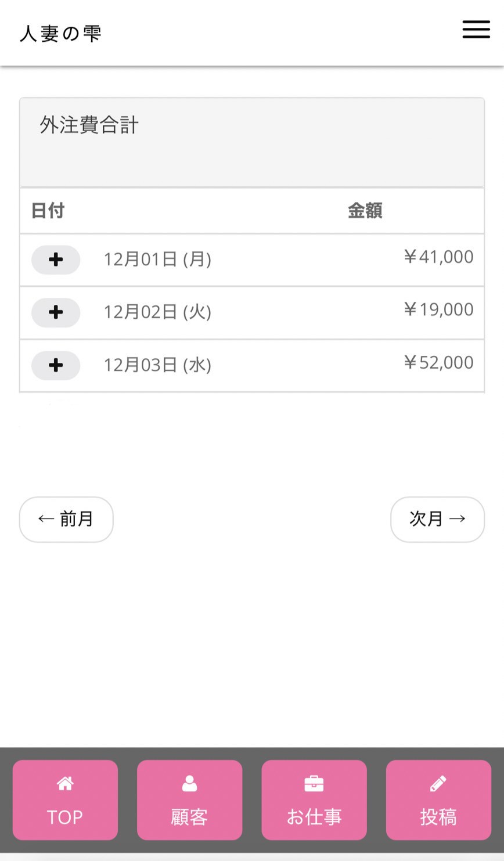This screenshot has height=861, width=504.
Task: Click the person icon for 顧客
Action: pyautogui.click(x=189, y=784)
